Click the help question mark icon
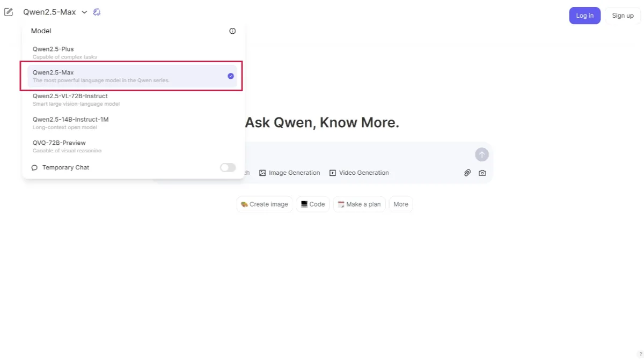Viewport: 644px width, 362px height. 640,354
